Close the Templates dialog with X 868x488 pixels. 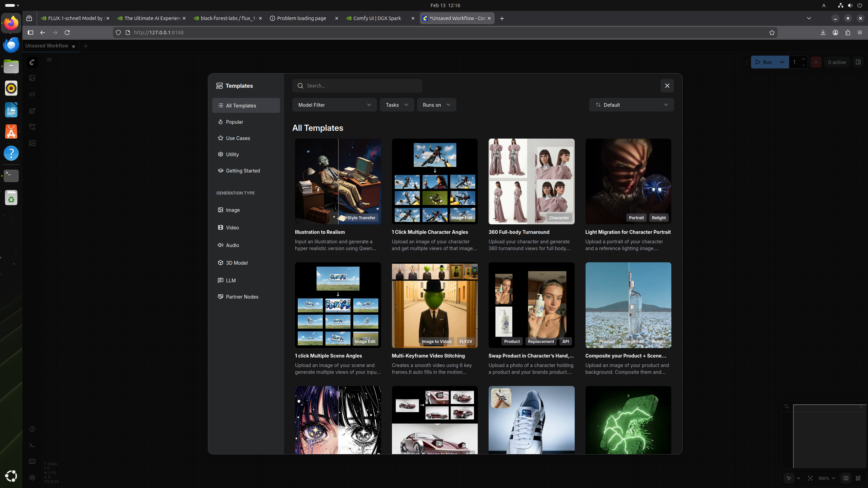point(667,86)
